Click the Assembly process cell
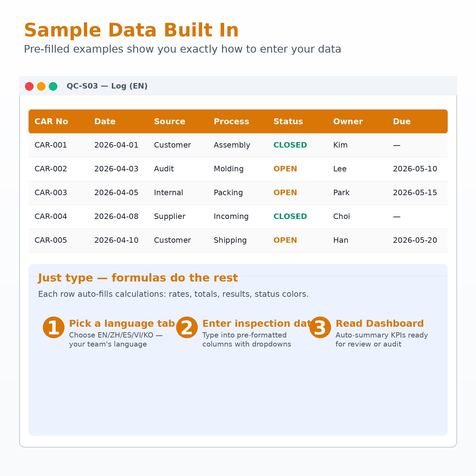 point(232,145)
